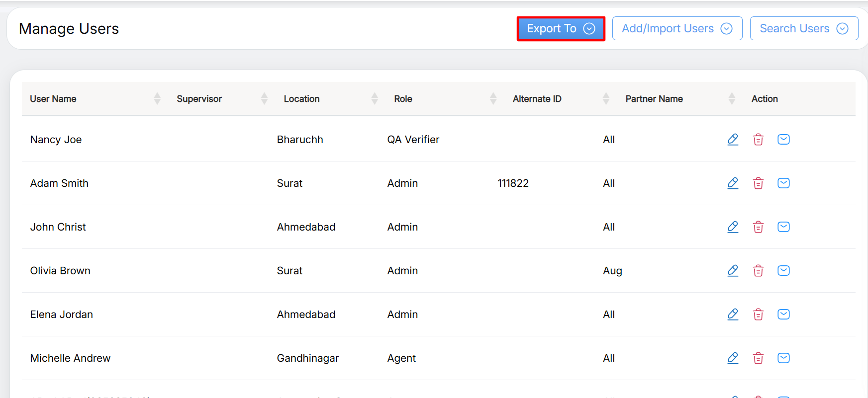Image resolution: width=868 pixels, height=398 pixels.
Task: Click the edit pencil icon for Nancy Joe
Action: point(733,140)
